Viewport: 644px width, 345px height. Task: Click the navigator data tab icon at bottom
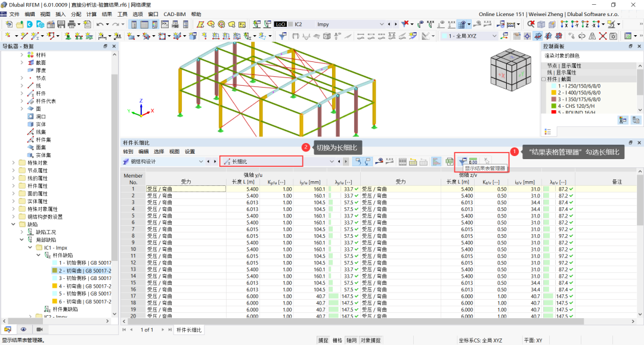click(x=8, y=330)
